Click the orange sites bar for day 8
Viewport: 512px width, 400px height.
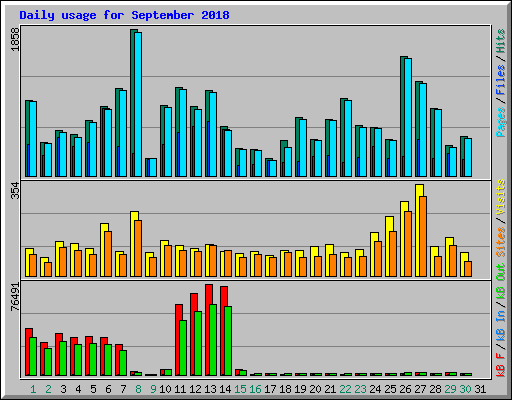tap(138, 248)
